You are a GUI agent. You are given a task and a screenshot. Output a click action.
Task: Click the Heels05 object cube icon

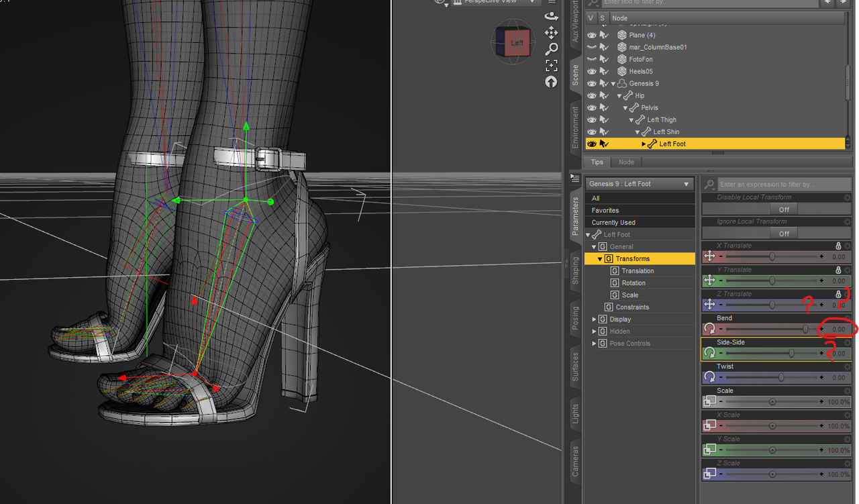621,71
